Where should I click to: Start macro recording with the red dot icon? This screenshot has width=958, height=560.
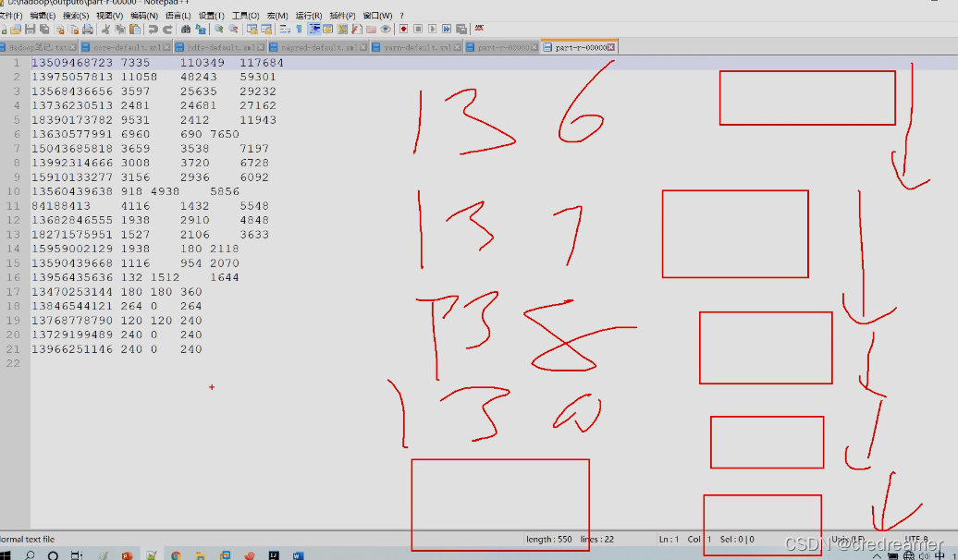click(x=404, y=29)
